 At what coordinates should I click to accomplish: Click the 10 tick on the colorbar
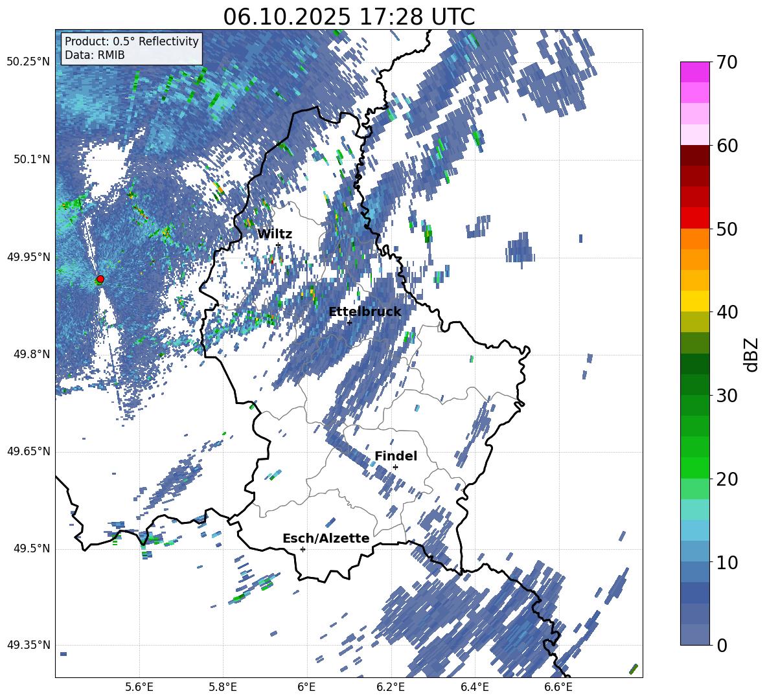click(x=726, y=563)
